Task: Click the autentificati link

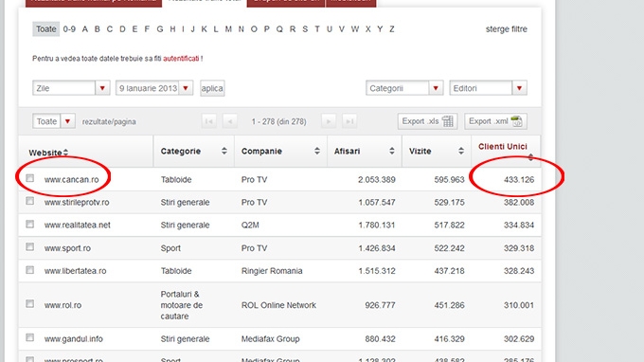Action: tap(181, 59)
